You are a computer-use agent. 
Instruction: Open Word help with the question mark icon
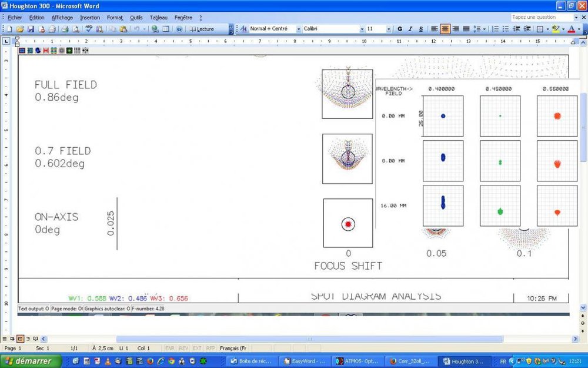pos(179,29)
